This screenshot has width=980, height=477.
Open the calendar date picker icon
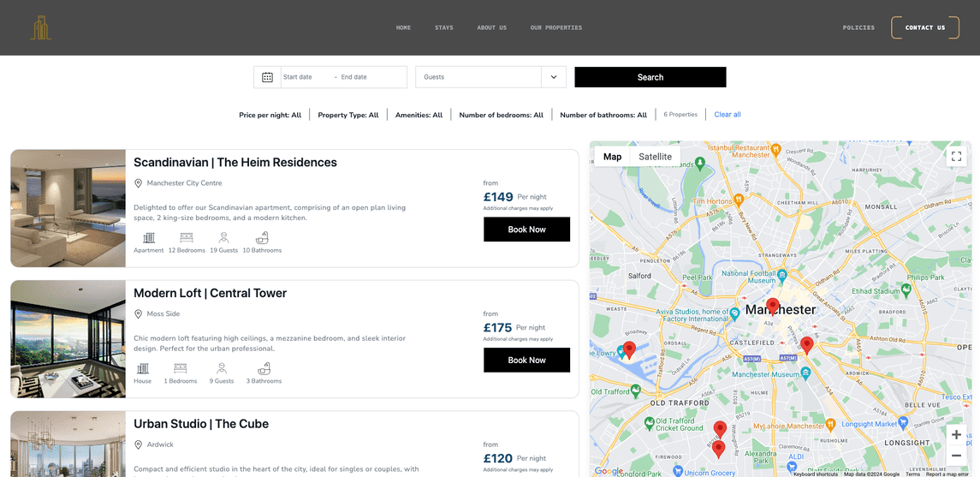click(268, 77)
